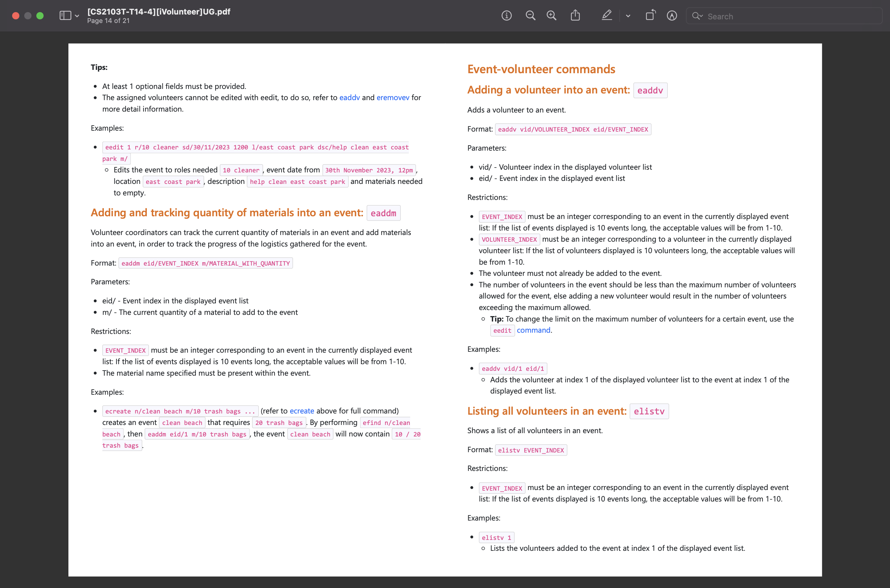Screen dimensions: 890x588
Task: Click the 'Event-volunteer commands' heading
Action: (x=541, y=69)
